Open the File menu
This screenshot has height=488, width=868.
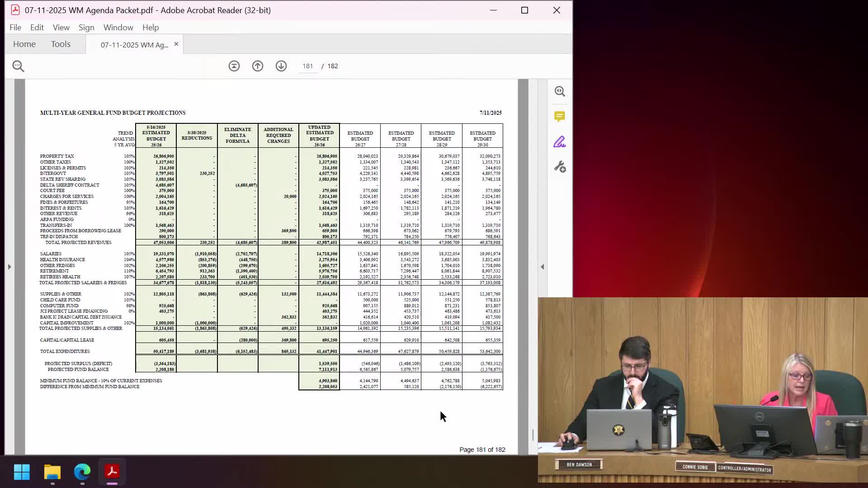point(15,28)
